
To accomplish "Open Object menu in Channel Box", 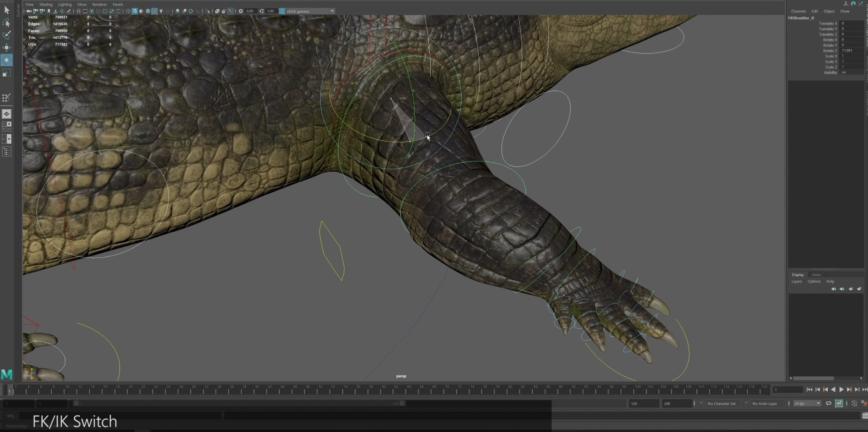I will [x=829, y=11].
